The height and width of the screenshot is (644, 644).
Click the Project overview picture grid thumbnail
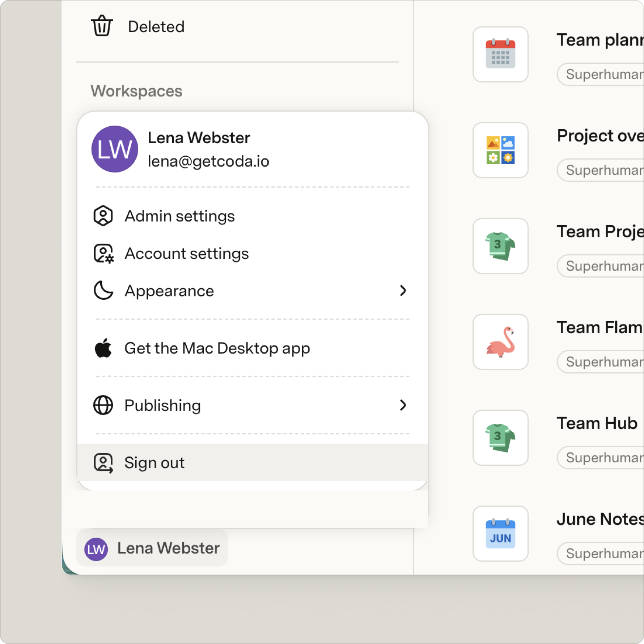pos(500,150)
